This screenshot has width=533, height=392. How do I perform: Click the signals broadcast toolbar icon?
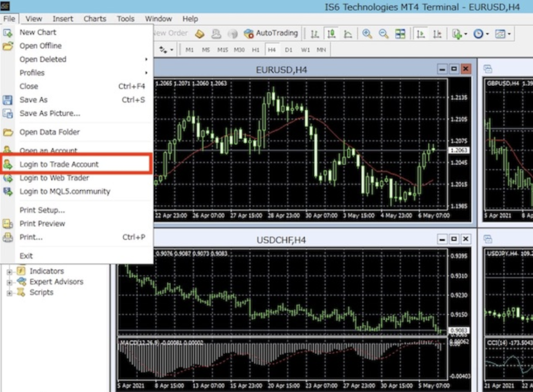point(233,34)
